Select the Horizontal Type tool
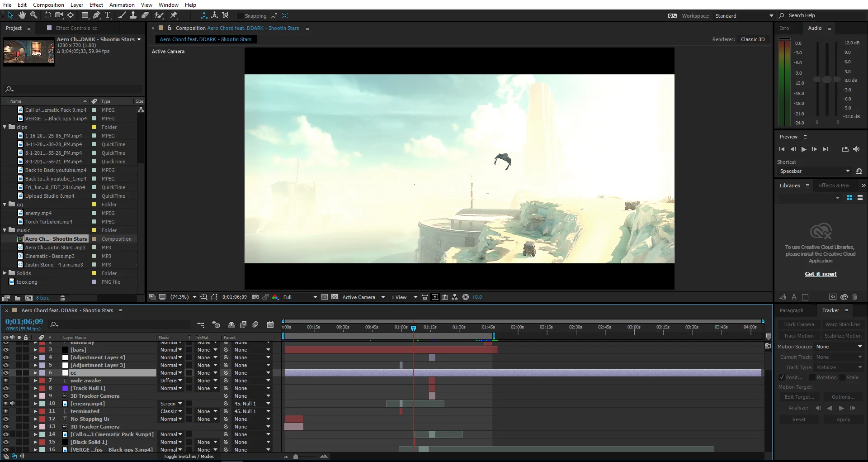868x462 pixels. 108,15
